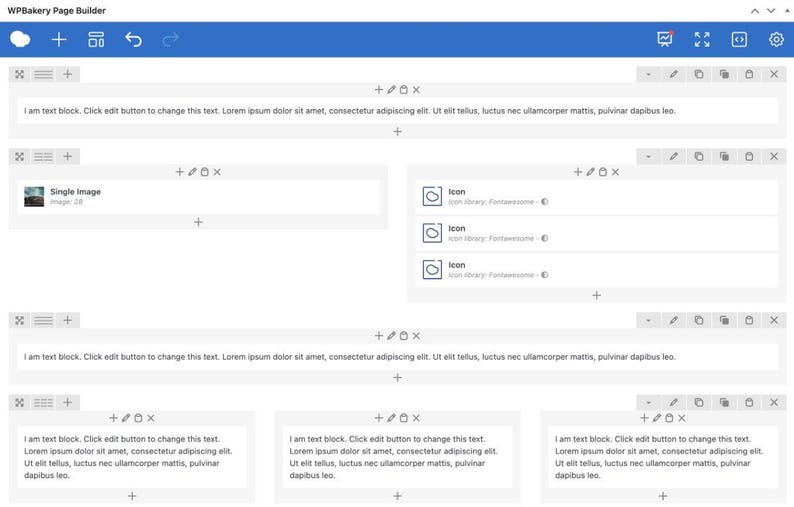Open the custom code editor icon
This screenshot has width=794, height=507.
(x=739, y=39)
